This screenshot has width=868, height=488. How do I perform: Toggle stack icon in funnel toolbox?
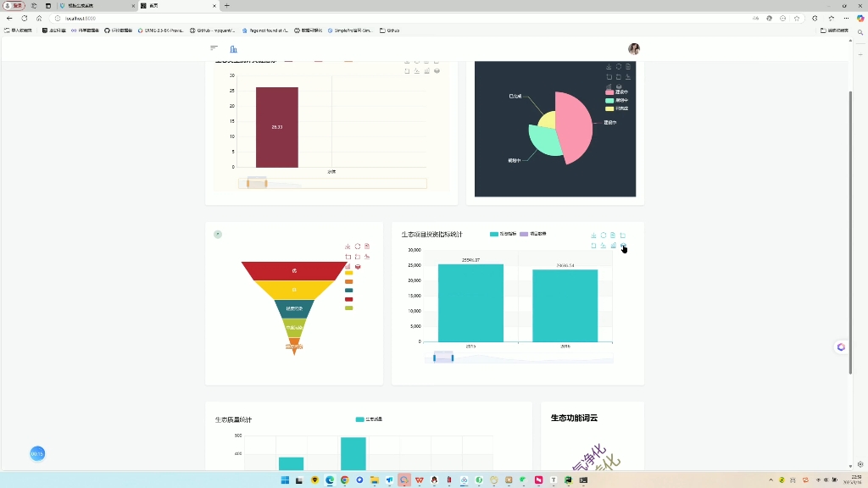click(x=358, y=266)
